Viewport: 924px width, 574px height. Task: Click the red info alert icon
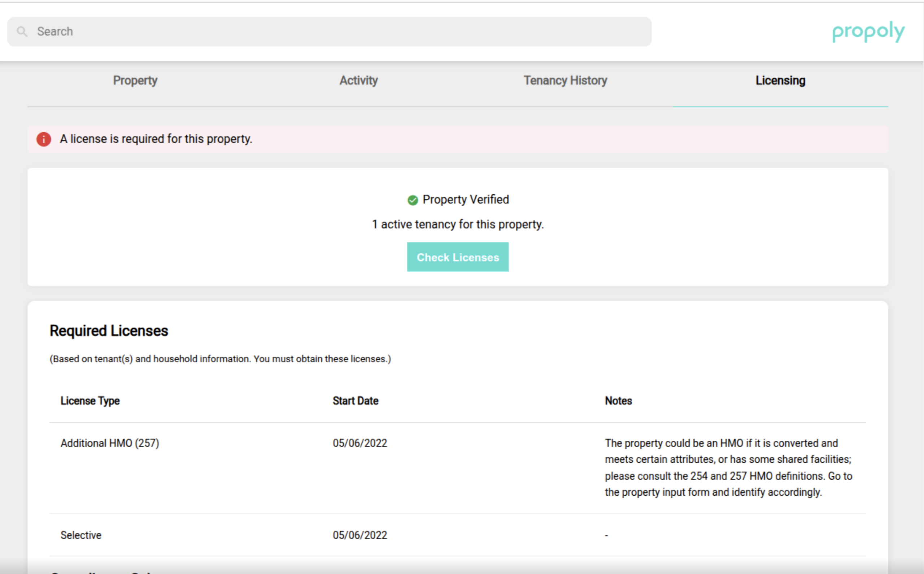pos(44,139)
